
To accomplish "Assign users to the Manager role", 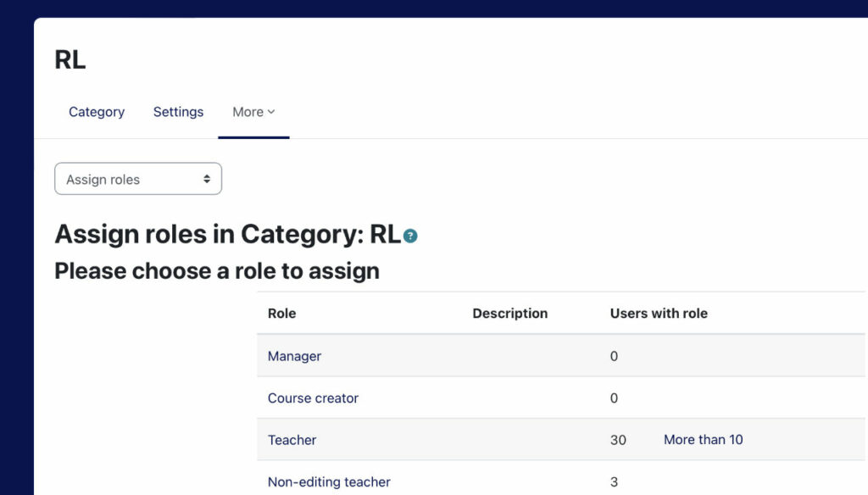I will pyautogui.click(x=293, y=356).
